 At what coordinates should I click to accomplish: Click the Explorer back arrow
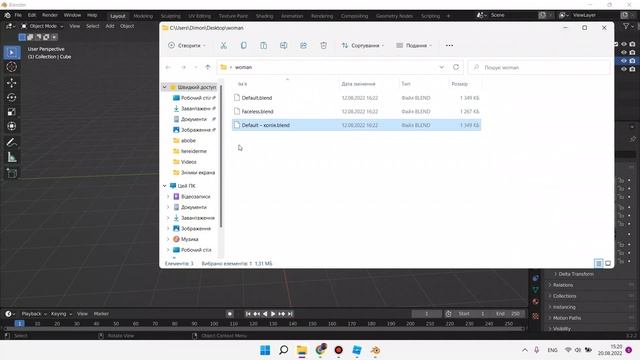(168, 67)
